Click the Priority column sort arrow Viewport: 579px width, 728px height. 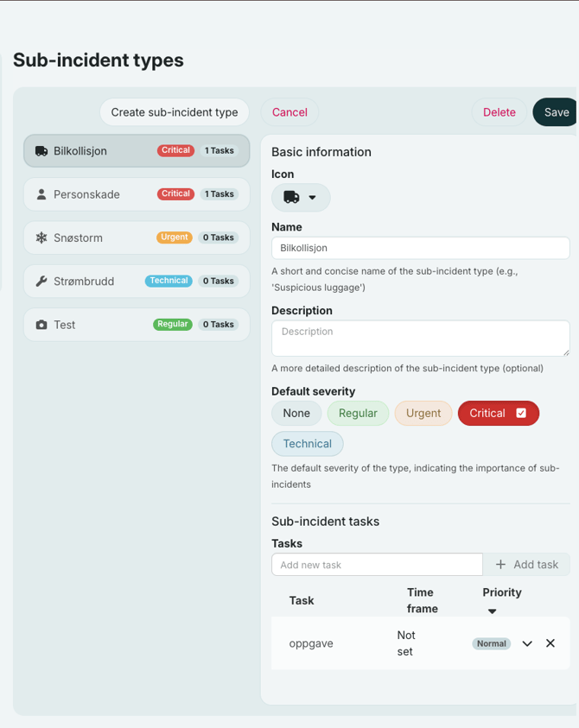pyautogui.click(x=492, y=611)
